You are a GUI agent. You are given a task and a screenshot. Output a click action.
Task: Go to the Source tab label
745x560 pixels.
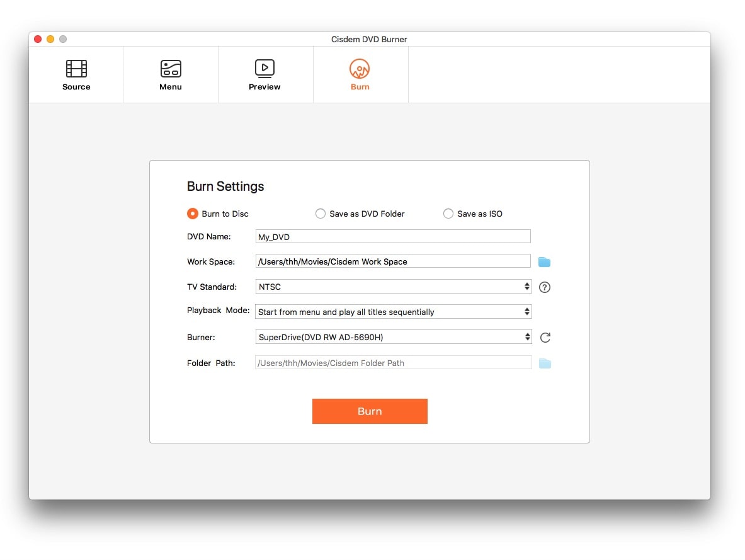pos(76,87)
